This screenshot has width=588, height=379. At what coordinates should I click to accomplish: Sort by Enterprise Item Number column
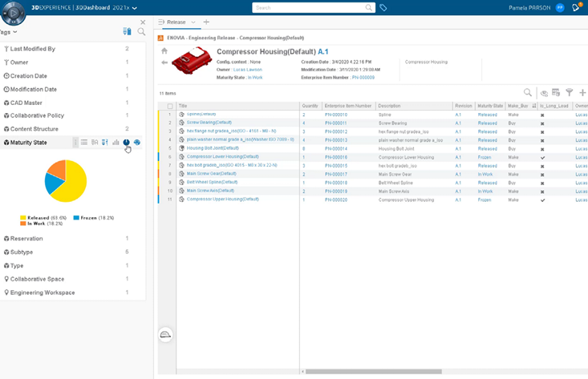[x=348, y=106]
